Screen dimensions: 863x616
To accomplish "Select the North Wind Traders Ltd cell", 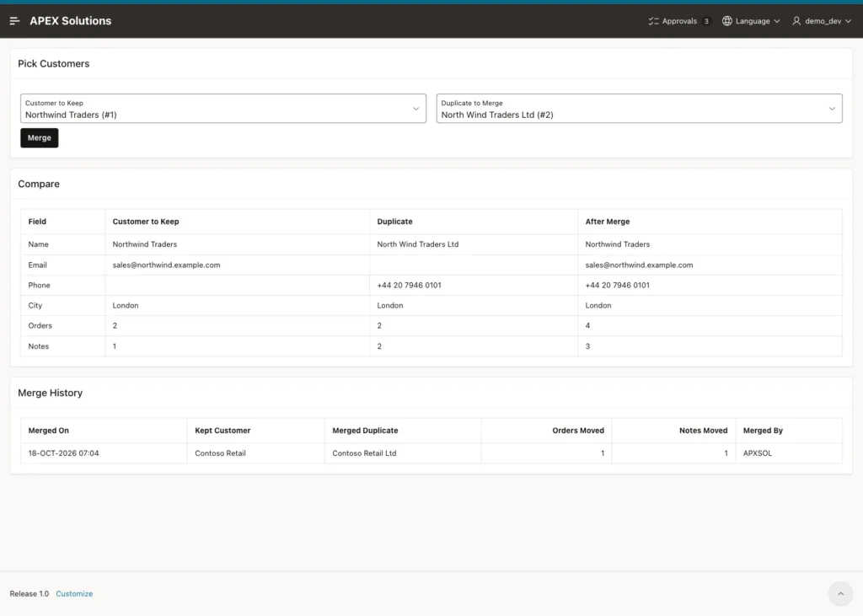I will click(474, 244).
